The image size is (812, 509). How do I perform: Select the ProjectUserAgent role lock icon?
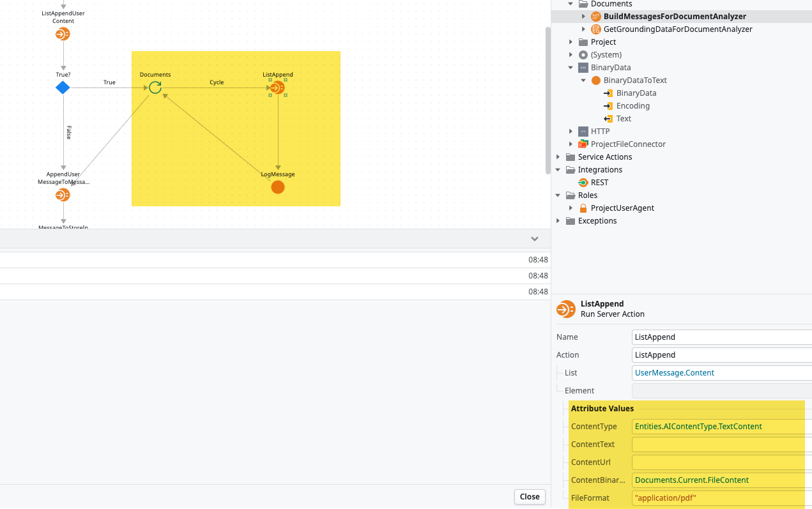pyautogui.click(x=583, y=208)
